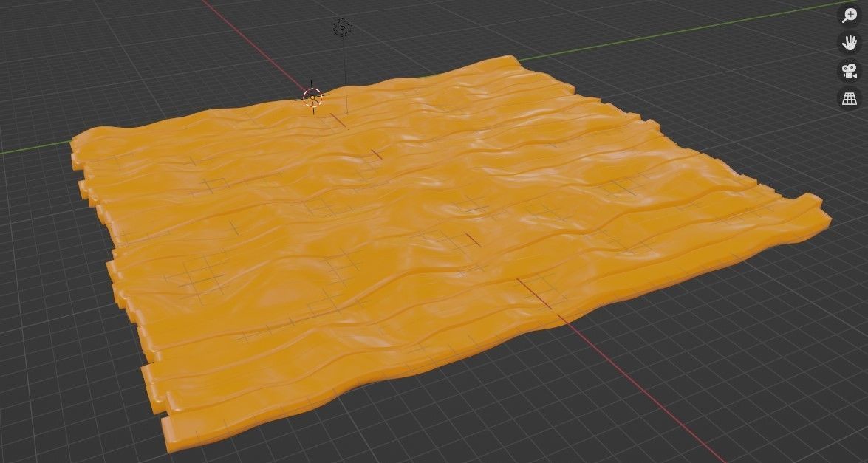This screenshot has height=463, width=868.
Task: Click the 3D cursor crosshair
Action: pyautogui.click(x=312, y=97)
